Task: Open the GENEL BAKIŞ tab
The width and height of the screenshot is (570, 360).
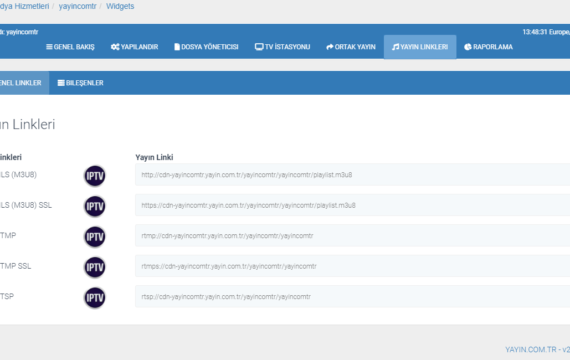Action: coord(70,47)
